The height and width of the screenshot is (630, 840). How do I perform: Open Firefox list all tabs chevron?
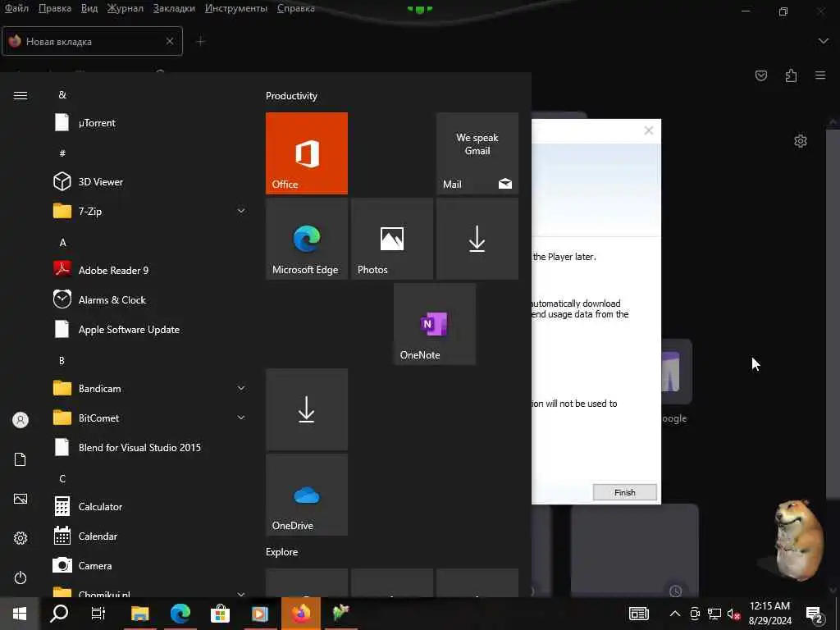(x=824, y=41)
